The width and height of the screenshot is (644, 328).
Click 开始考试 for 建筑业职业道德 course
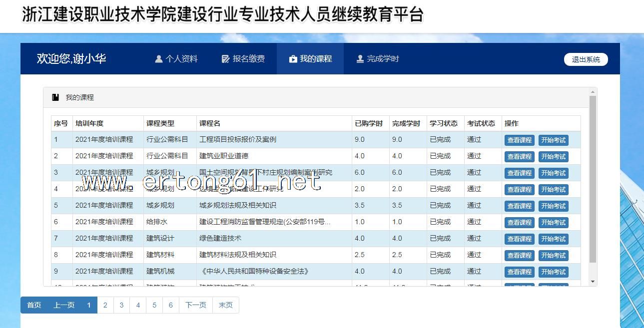[x=553, y=157]
